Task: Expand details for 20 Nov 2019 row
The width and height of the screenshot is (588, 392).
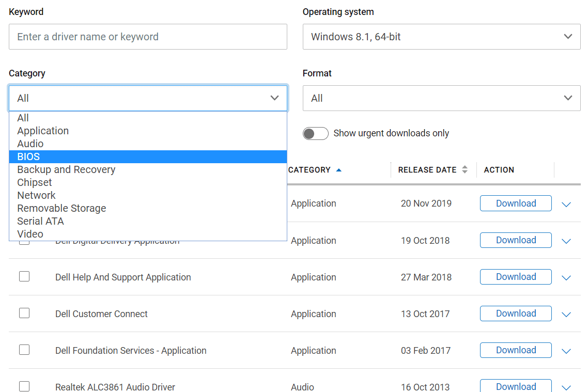Action: (x=566, y=204)
